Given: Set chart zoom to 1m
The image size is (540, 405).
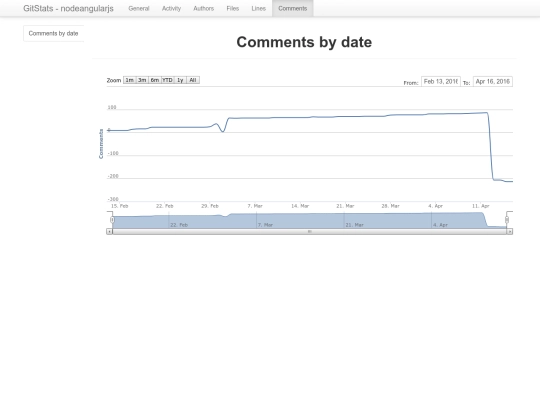Looking at the screenshot, I should point(129,80).
